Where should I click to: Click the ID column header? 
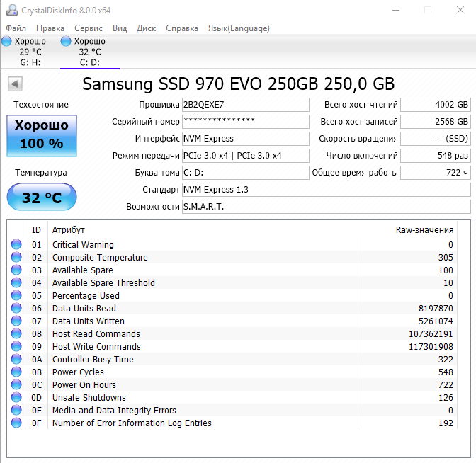[36, 229]
